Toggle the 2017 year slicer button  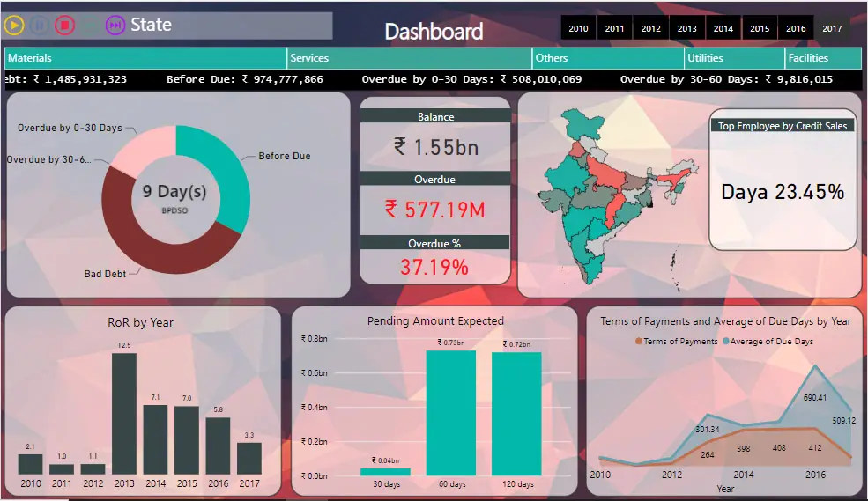(x=832, y=28)
